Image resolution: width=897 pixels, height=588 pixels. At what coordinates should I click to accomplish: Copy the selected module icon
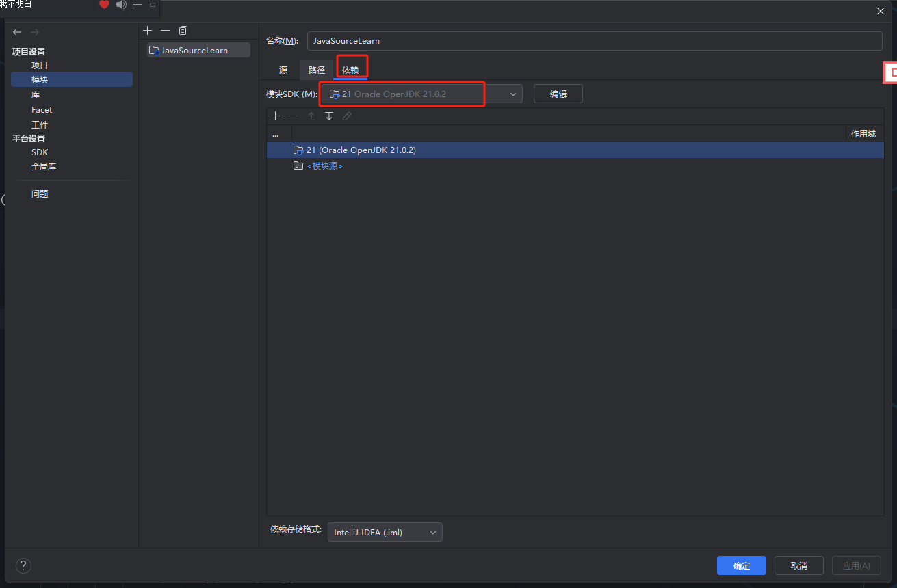[183, 31]
